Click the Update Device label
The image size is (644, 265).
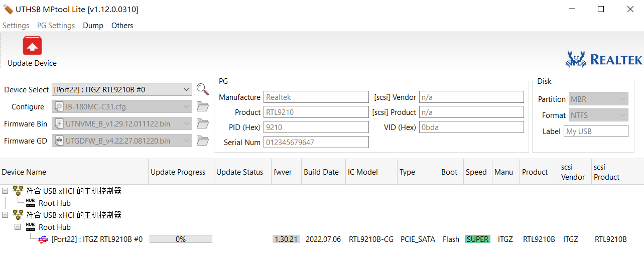(x=32, y=63)
